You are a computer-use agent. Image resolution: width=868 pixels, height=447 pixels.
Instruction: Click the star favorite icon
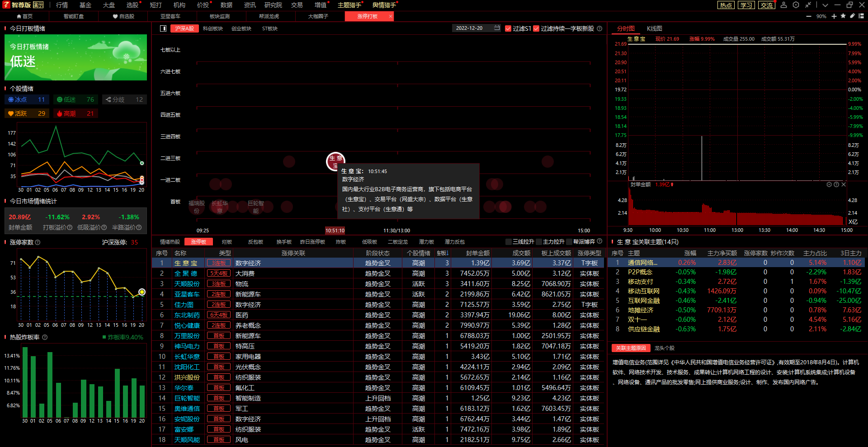pyautogui.click(x=843, y=16)
